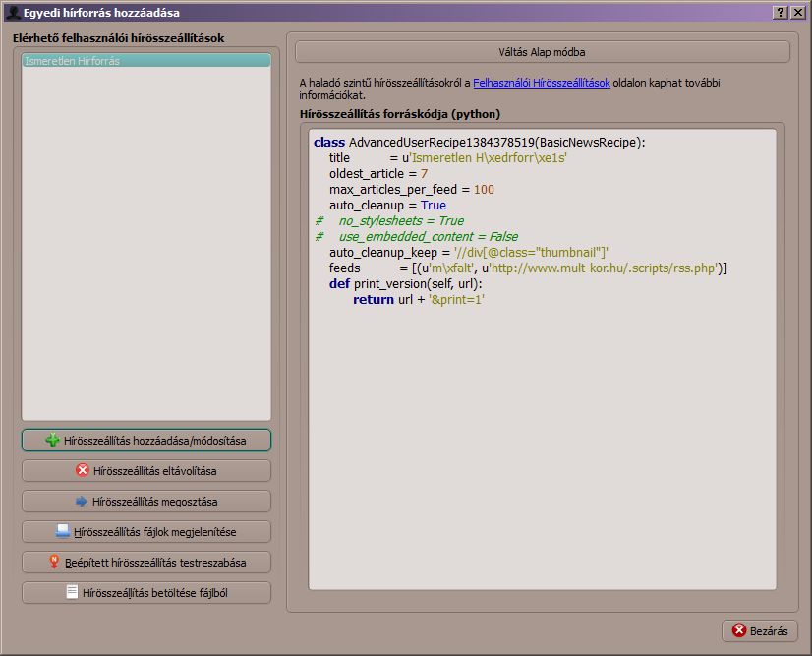Click the document icon on Hírösszeállítás betöltése fájlból
Screen dimensions: 812x656
72,592
